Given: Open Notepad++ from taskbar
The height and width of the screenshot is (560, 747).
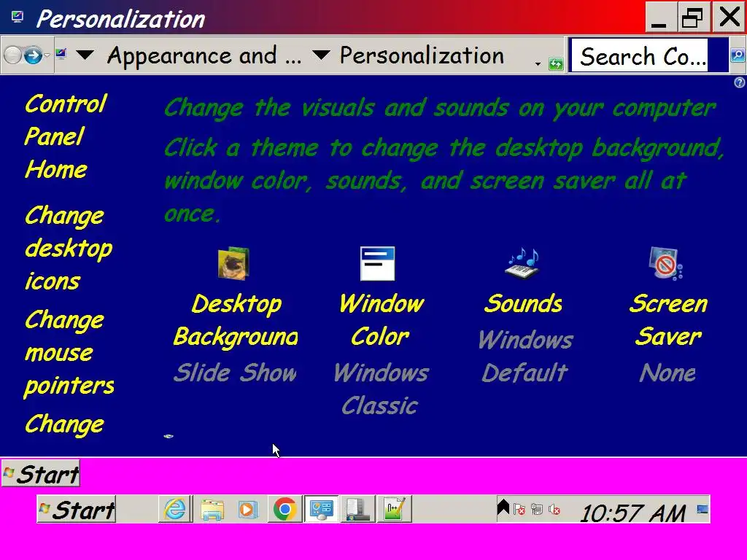Looking at the screenshot, I should [394, 509].
